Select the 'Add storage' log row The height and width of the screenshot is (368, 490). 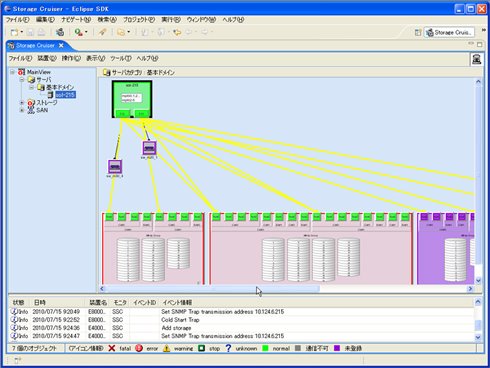point(242,328)
